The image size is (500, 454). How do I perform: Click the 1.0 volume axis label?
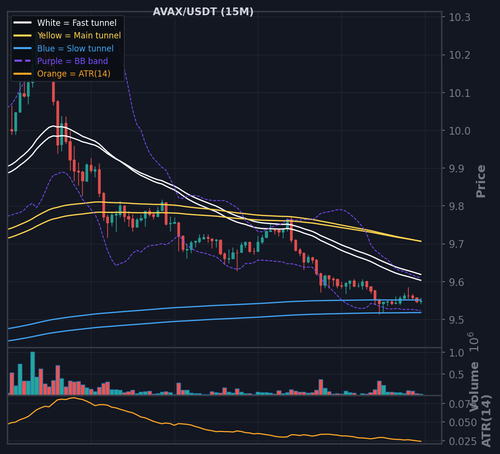click(456, 353)
